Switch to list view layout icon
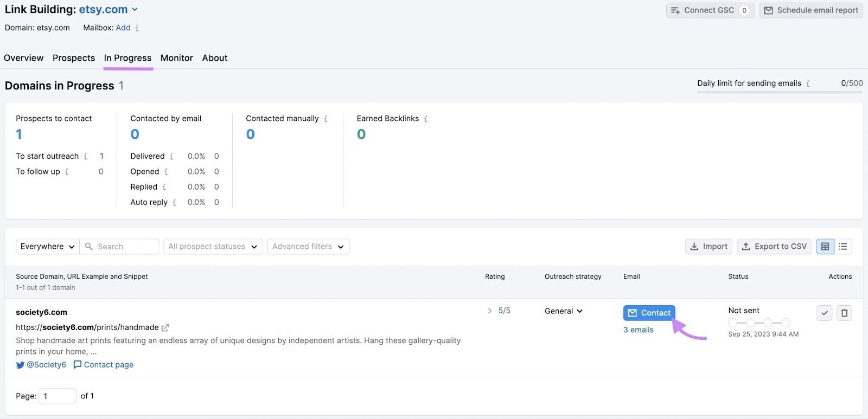 (843, 247)
